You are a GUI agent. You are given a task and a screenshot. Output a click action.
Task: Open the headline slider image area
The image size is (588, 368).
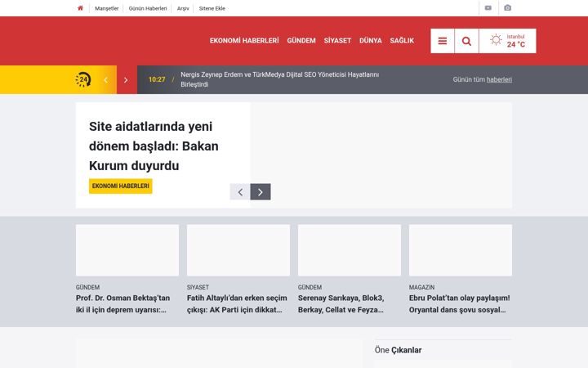tap(381, 155)
